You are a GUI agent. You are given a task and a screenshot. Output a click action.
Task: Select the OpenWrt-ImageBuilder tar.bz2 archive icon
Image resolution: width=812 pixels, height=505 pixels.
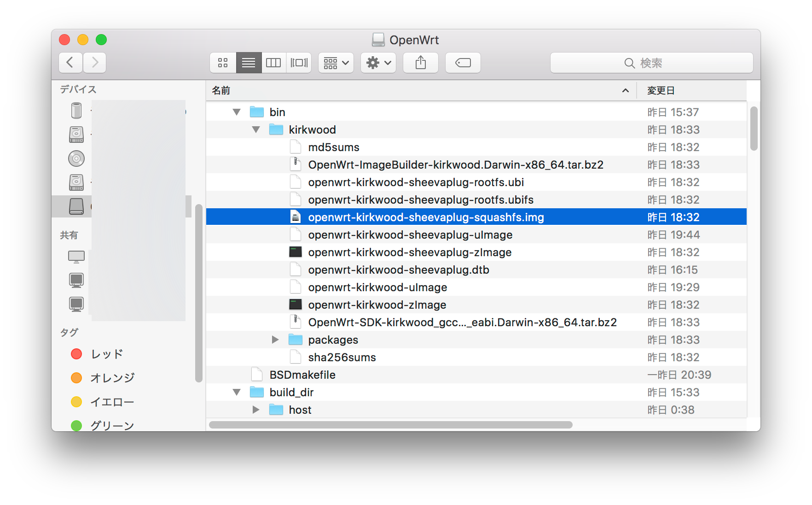click(296, 164)
